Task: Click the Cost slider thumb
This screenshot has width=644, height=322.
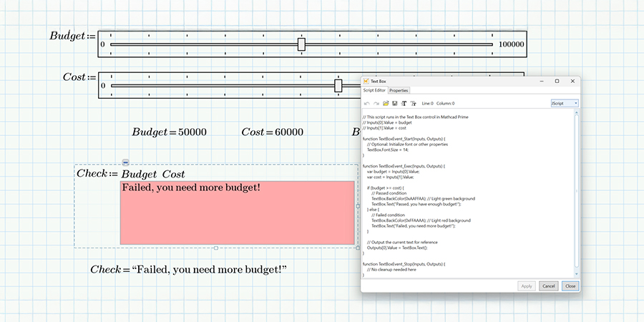Action: (x=338, y=86)
